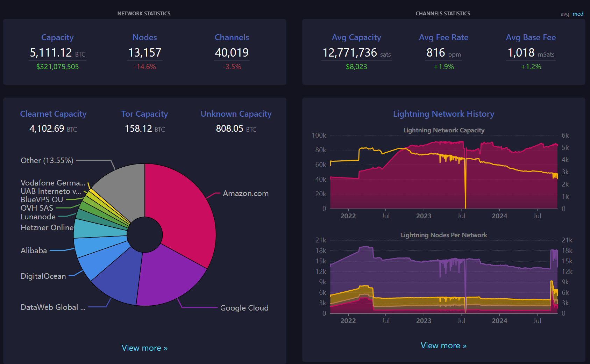Click the Nodes count 13,157
590x364 pixels.
144,53
